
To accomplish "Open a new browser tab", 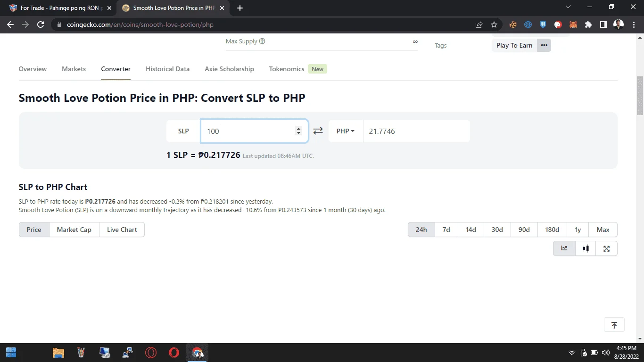I will pyautogui.click(x=240, y=8).
